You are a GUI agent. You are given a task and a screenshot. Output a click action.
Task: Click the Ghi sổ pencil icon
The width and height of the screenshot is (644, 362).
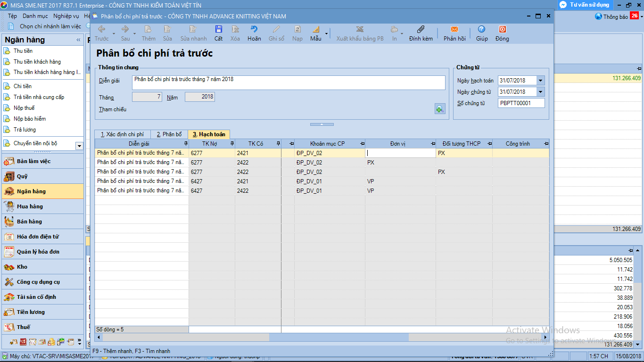tap(276, 29)
